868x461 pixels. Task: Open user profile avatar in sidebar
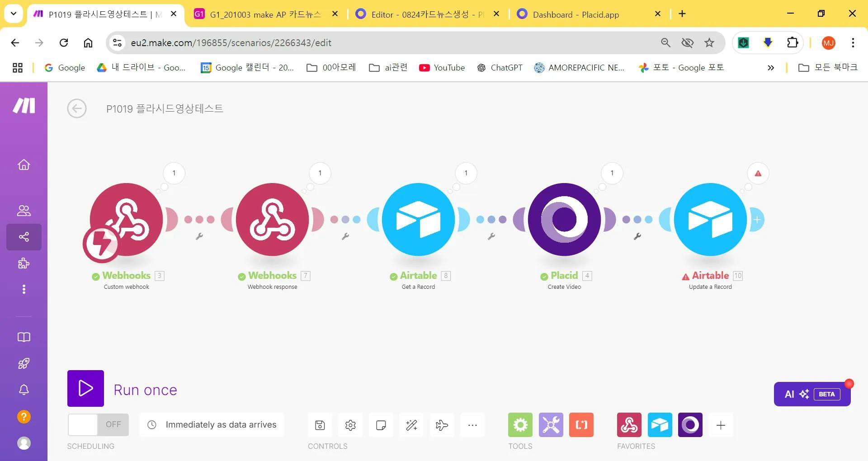point(24,443)
